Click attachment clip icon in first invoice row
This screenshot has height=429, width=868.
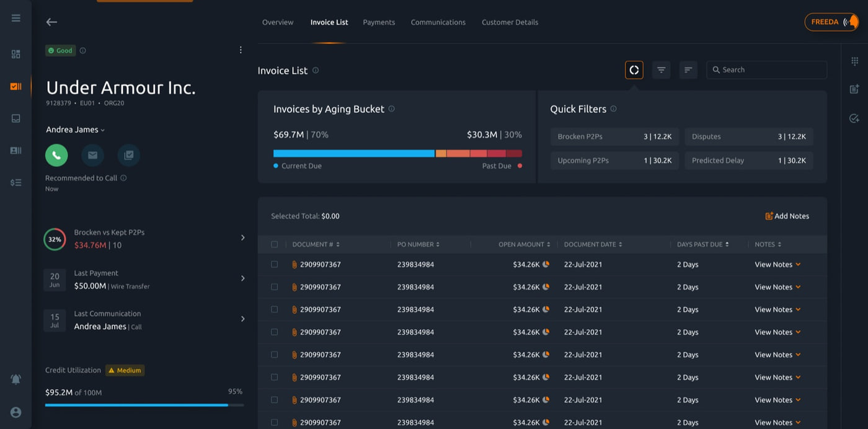(294, 265)
